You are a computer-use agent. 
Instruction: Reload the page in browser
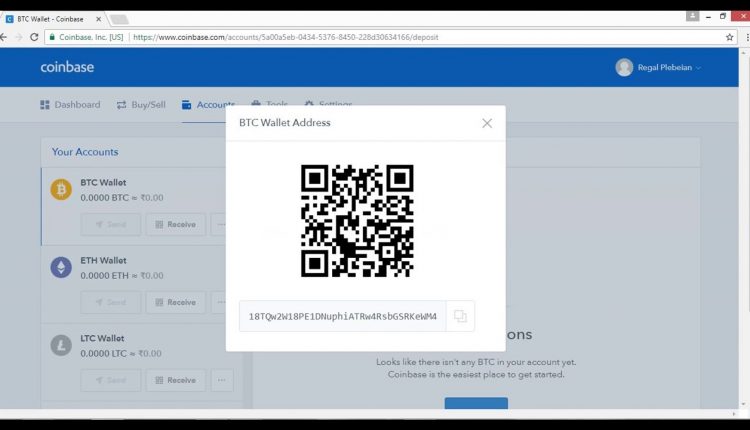click(34, 37)
